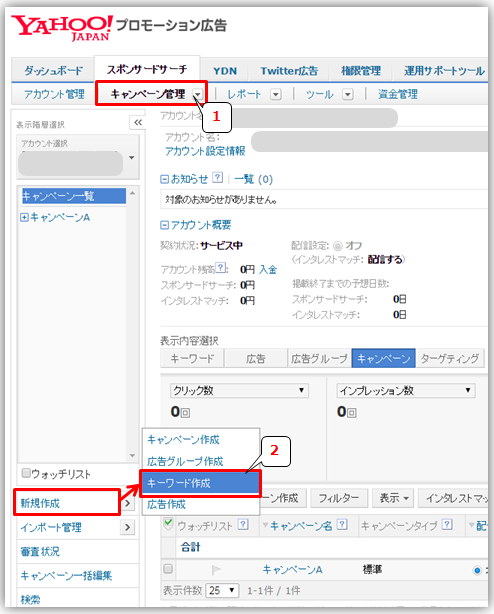494x614 pixels.
Task: Open help icon beside ウォッチリスト column header
Action: (x=243, y=524)
